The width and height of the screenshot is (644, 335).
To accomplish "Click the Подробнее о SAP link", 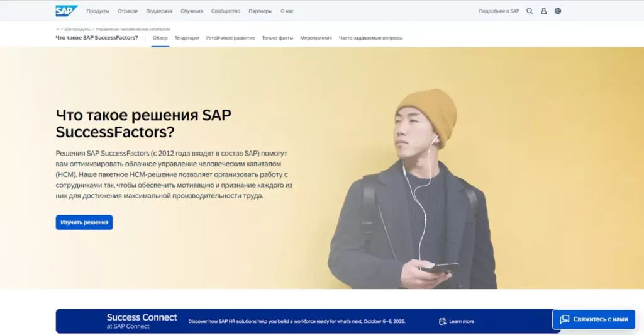I will tap(499, 11).
